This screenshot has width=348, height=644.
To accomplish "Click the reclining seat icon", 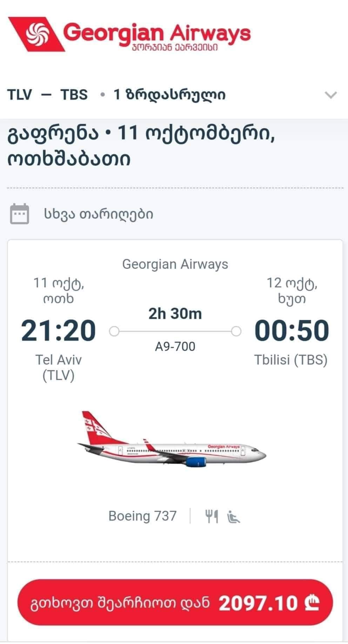I will pos(234,516).
